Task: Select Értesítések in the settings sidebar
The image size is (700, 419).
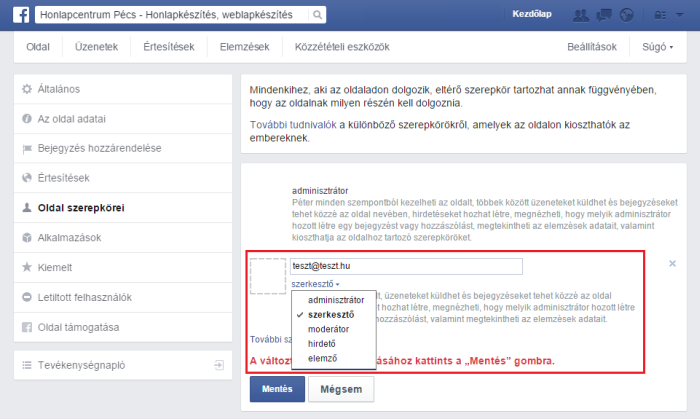Action: pos(123,178)
